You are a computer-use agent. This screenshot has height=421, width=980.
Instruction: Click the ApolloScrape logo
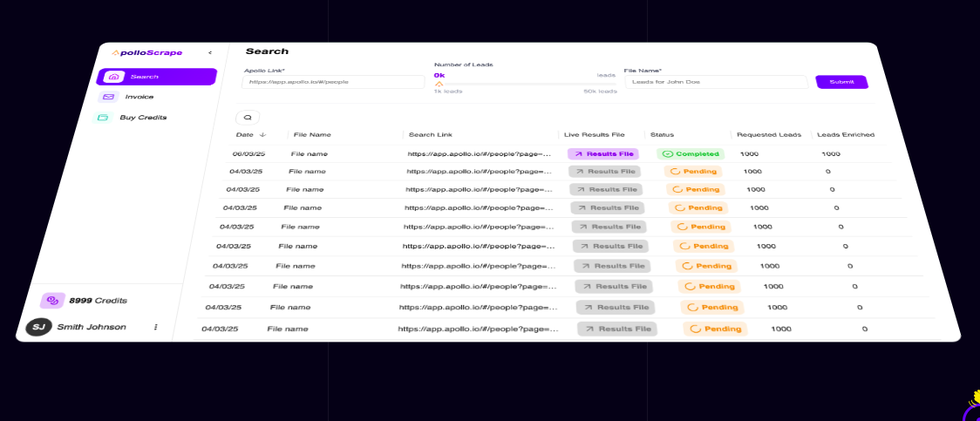coord(146,52)
